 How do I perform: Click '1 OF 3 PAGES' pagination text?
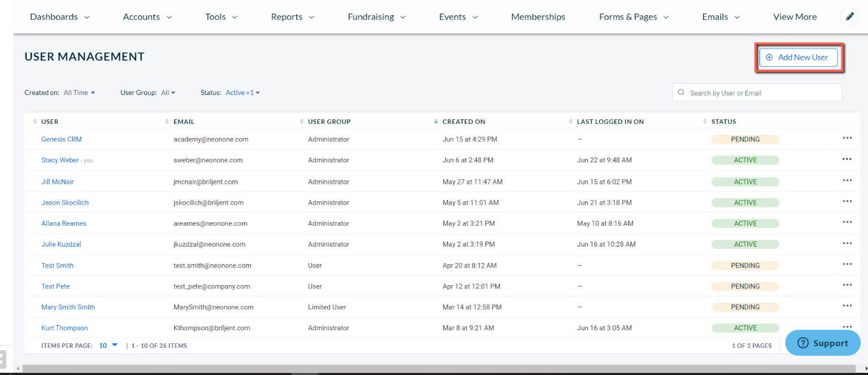[752, 346]
